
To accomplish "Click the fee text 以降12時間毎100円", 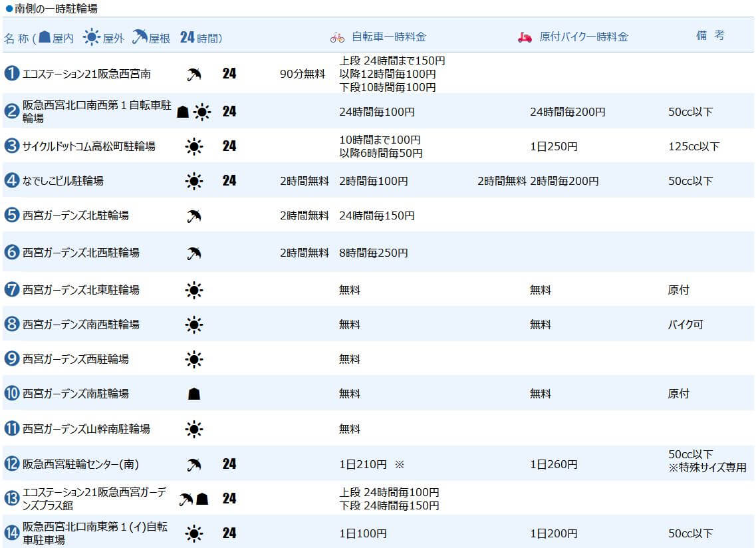I will (387, 74).
